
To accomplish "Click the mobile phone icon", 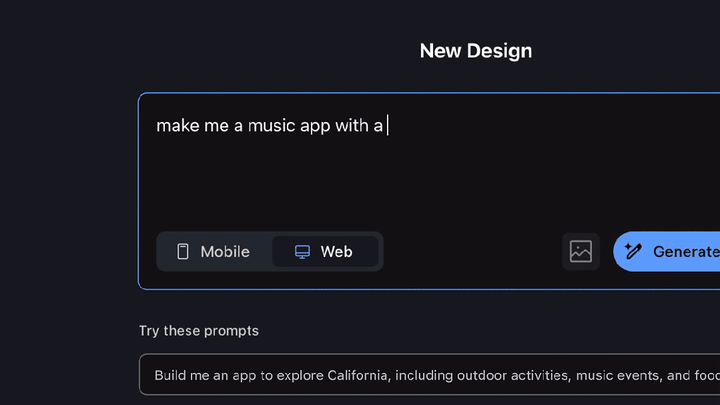I will (x=183, y=251).
